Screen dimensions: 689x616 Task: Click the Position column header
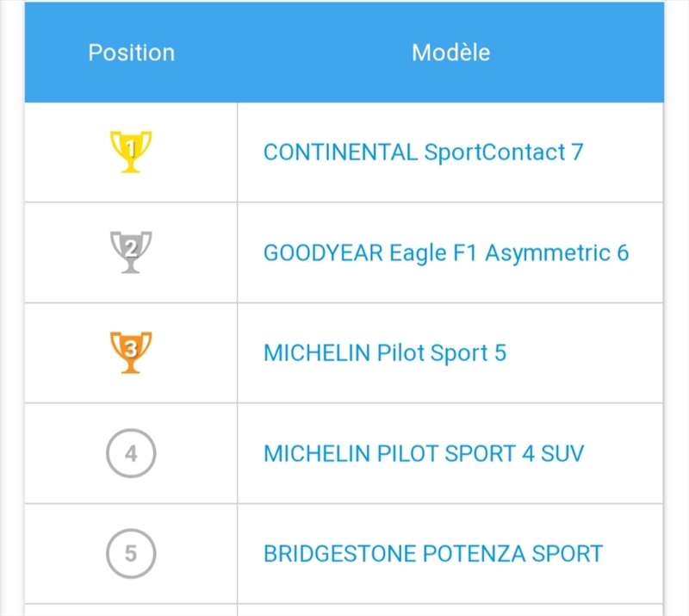(131, 53)
